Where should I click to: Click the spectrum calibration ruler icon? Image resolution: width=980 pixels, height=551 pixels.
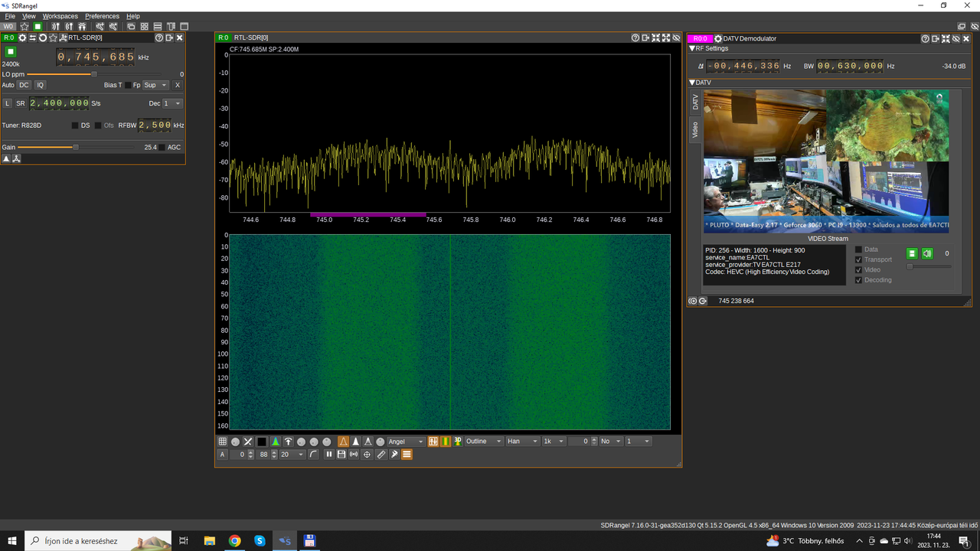pyautogui.click(x=381, y=455)
